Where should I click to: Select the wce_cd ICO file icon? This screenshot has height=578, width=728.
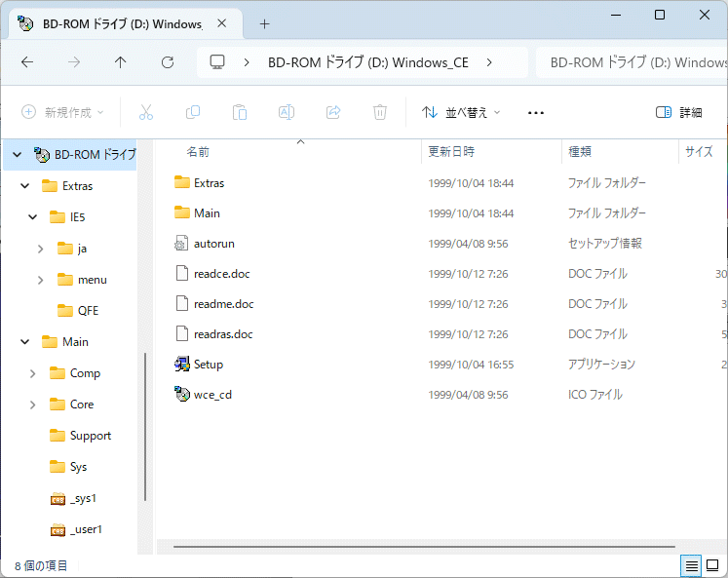pyautogui.click(x=182, y=394)
